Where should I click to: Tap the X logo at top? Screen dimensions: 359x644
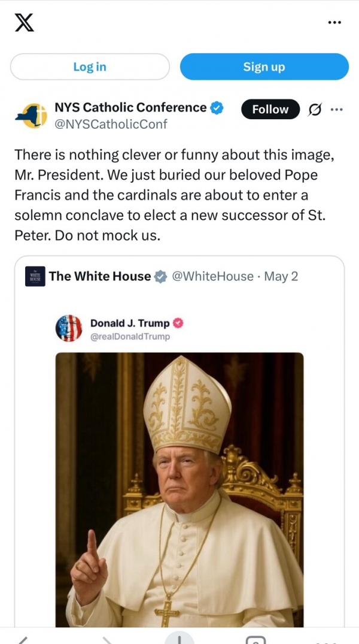24,23
